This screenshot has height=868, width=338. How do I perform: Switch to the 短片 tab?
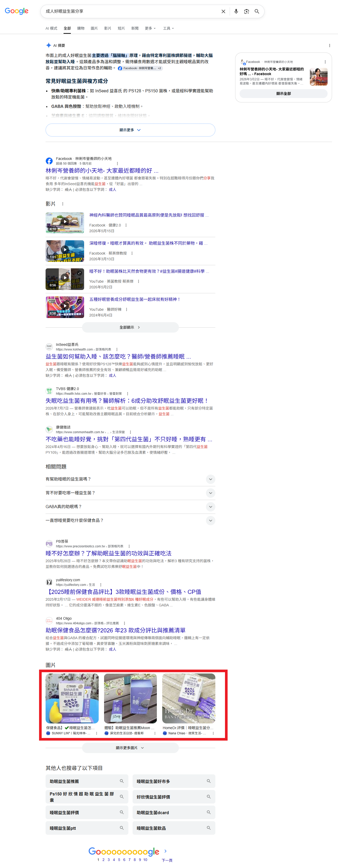click(121, 28)
